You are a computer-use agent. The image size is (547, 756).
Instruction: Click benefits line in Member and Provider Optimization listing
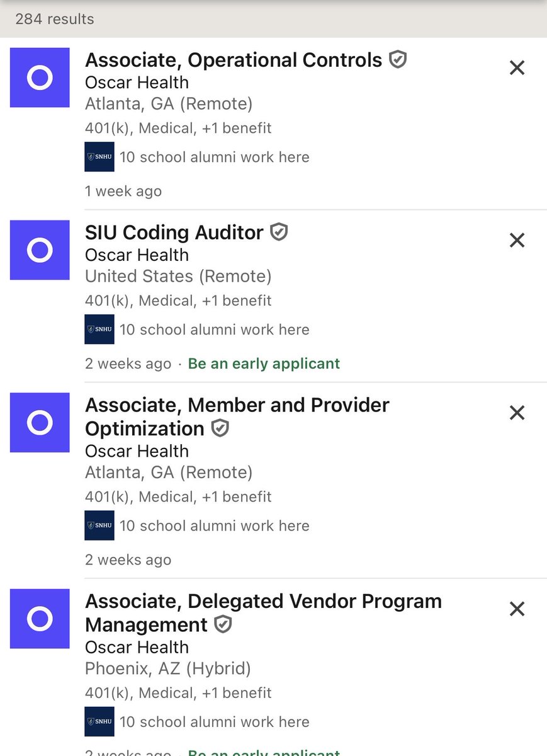178,496
